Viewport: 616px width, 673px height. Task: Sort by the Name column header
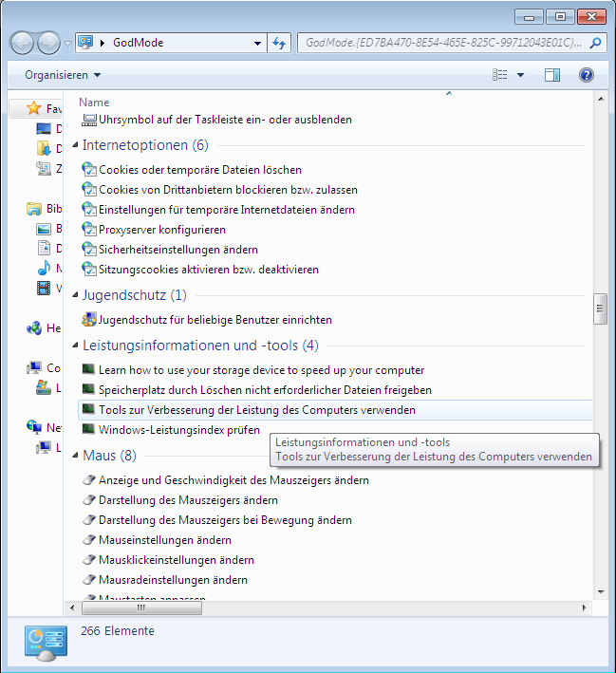point(94,102)
